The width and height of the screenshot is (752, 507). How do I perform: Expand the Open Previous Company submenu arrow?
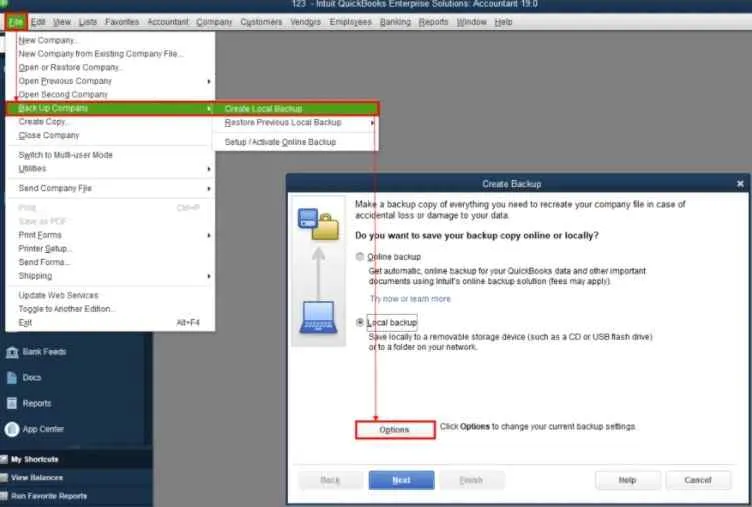(209, 82)
